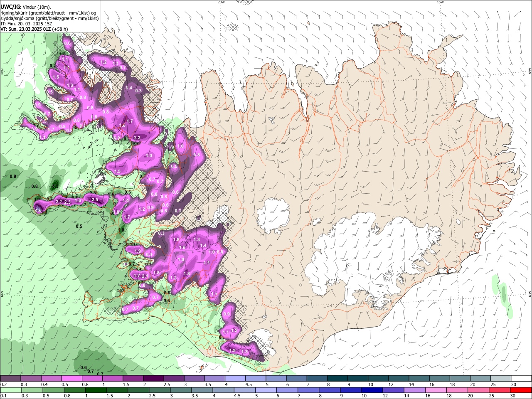Select bottom-row deep blue swatch between 10 and 12

click(372, 390)
